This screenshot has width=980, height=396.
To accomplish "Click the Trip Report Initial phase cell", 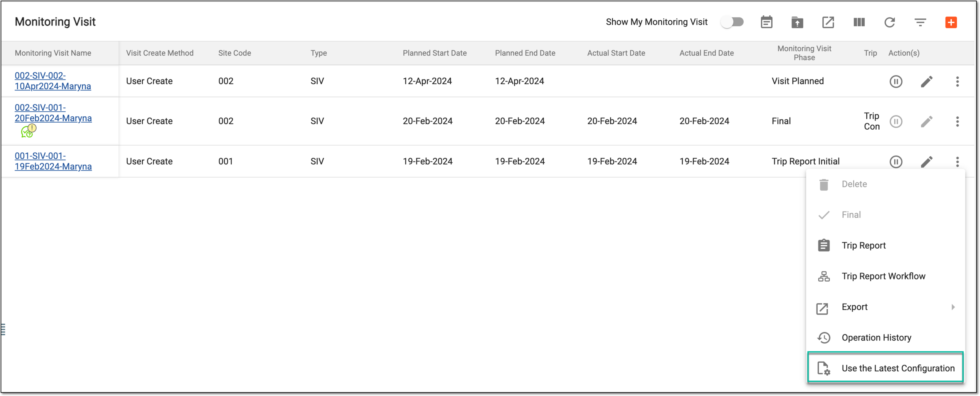I will 805,161.
